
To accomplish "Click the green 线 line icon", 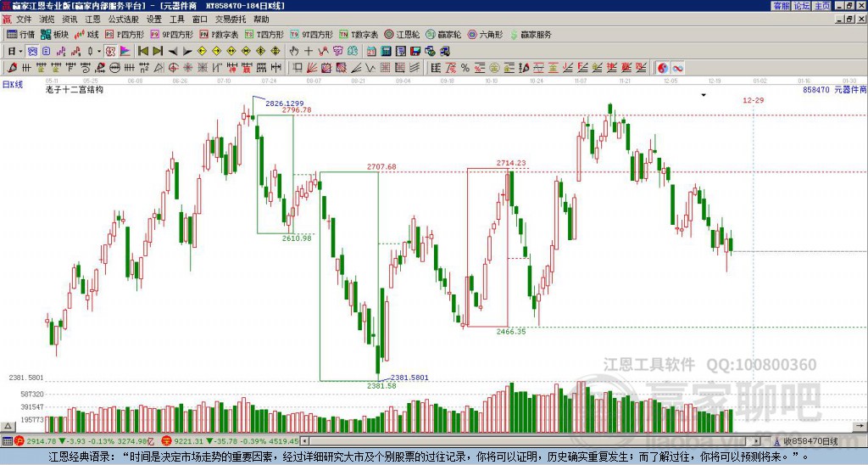I will pyautogui.click(x=352, y=52).
